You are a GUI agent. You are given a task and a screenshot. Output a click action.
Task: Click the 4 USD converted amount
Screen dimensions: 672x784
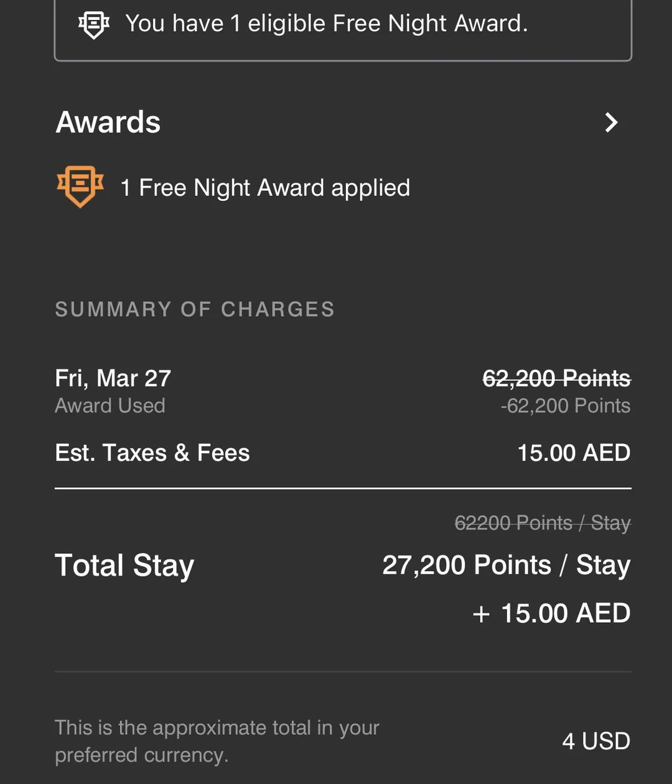[x=596, y=741]
